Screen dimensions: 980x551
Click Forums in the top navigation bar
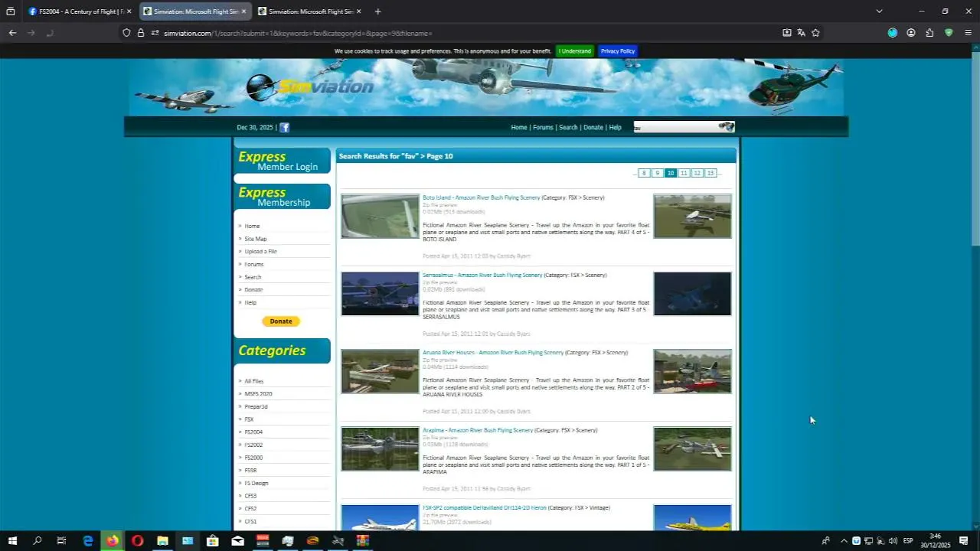tap(543, 128)
